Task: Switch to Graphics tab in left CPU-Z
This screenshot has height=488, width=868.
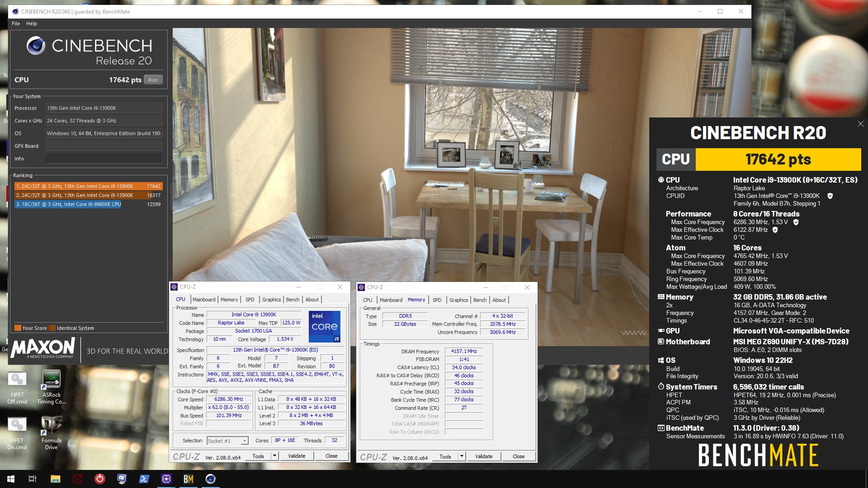Action: [x=271, y=300]
